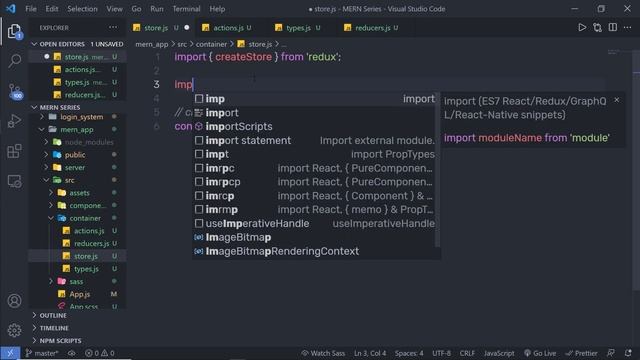Choose the 'import statement' suggestion
The width and height of the screenshot is (640, 360).
(x=314, y=140)
